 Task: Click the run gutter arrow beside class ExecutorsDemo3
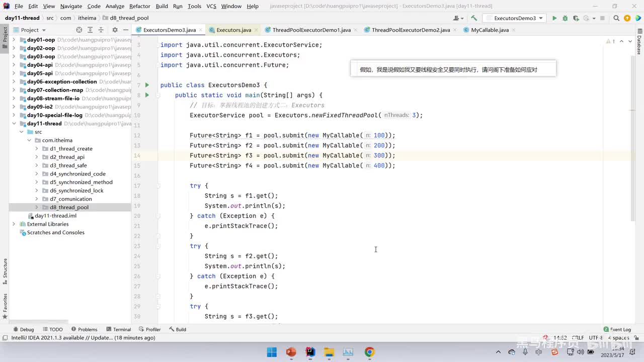click(x=147, y=85)
